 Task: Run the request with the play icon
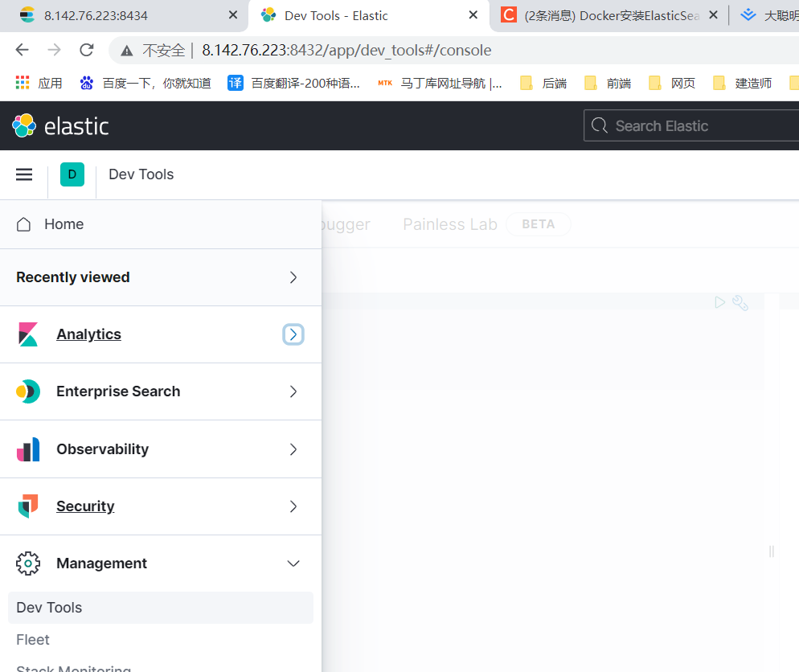pyautogui.click(x=719, y=302)
